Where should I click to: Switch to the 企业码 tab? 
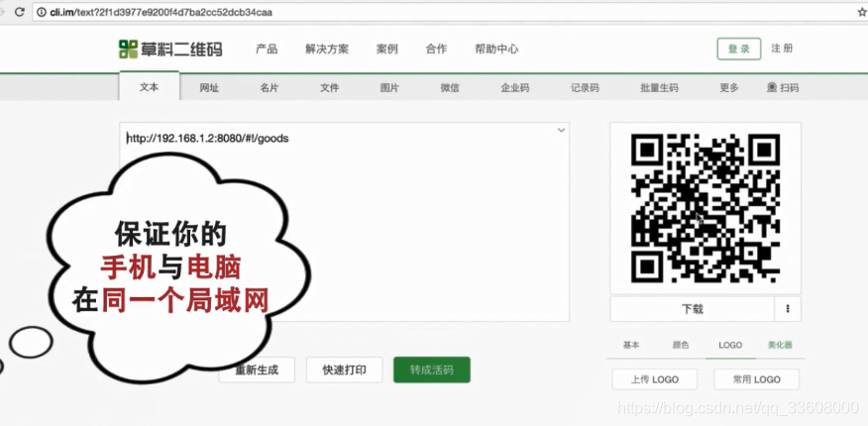pyautogui.click(x=515, y=87)
